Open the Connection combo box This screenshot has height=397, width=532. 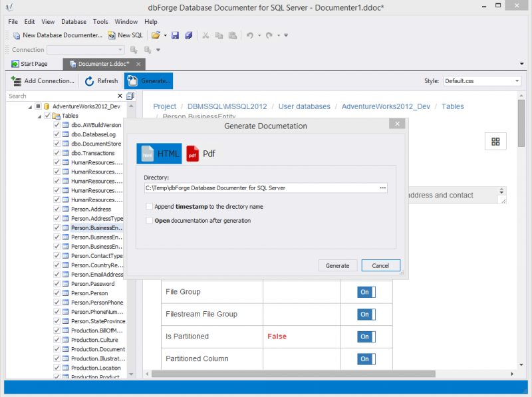click(86, 50)
